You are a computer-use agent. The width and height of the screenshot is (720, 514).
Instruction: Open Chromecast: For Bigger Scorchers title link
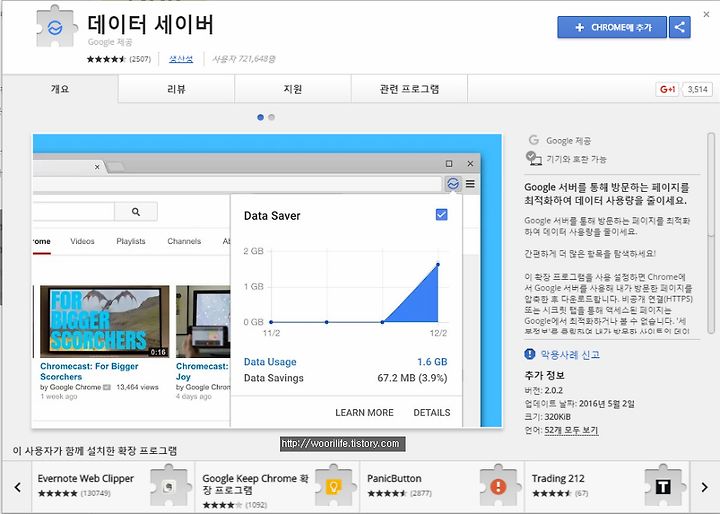coord(89,371)
